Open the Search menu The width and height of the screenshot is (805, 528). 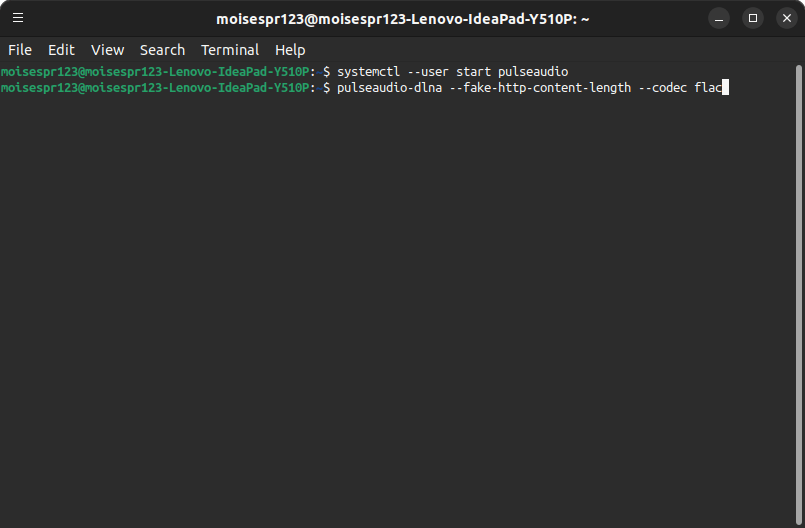tap(162, 50)
